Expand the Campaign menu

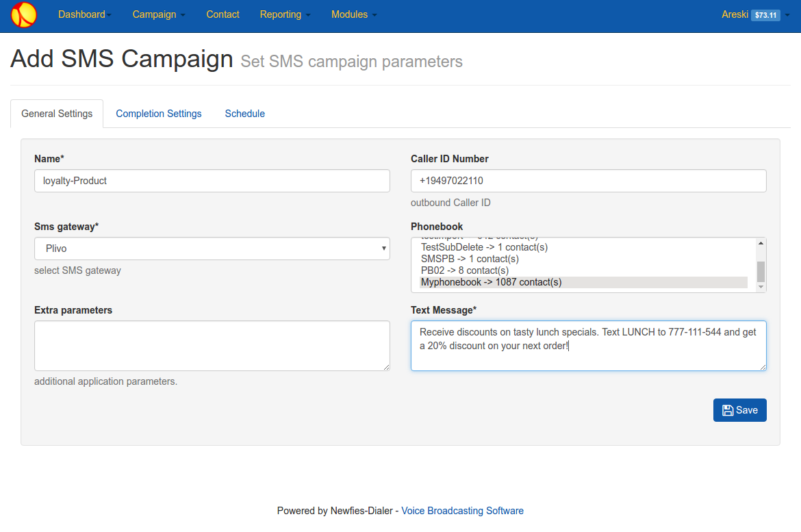coord(159,14)
